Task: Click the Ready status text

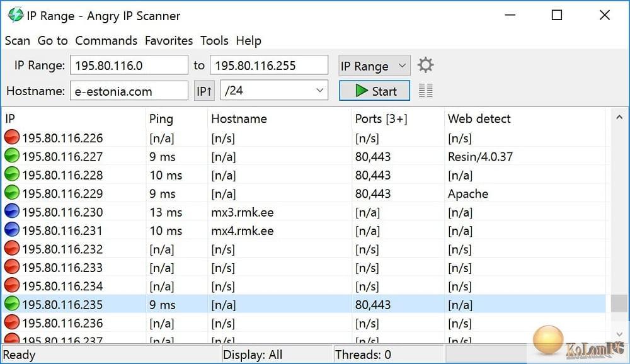Action: [19, 355]
